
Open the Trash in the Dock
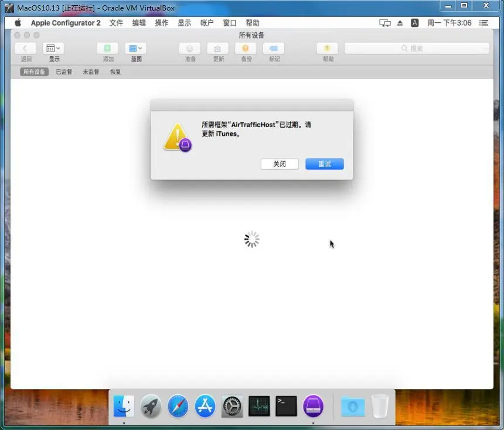click(x=380, y=406)
